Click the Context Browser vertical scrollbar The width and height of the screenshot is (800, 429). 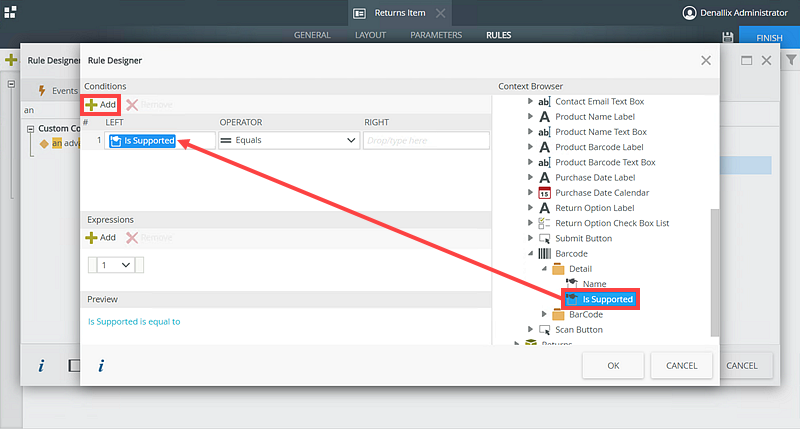(715, 272)
